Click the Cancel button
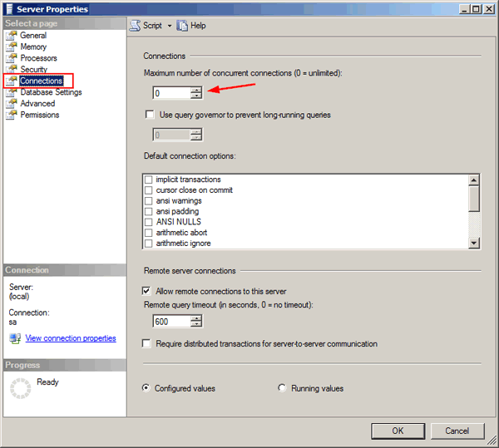Screen dimensions: 499x448 pyautogui.click(x=457, y=431)
